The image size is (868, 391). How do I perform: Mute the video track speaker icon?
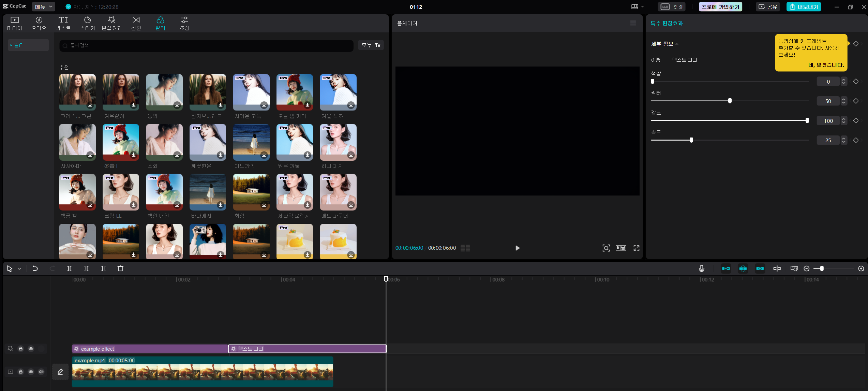click(41, 372)
